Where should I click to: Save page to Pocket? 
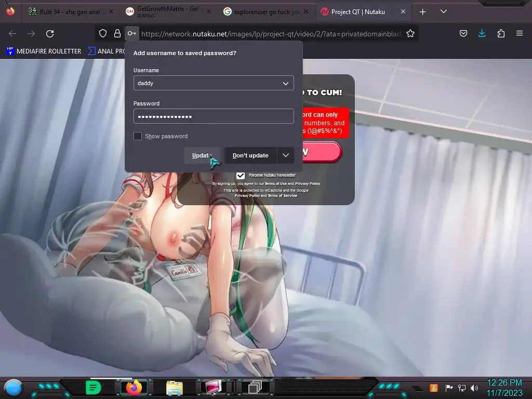463,33
